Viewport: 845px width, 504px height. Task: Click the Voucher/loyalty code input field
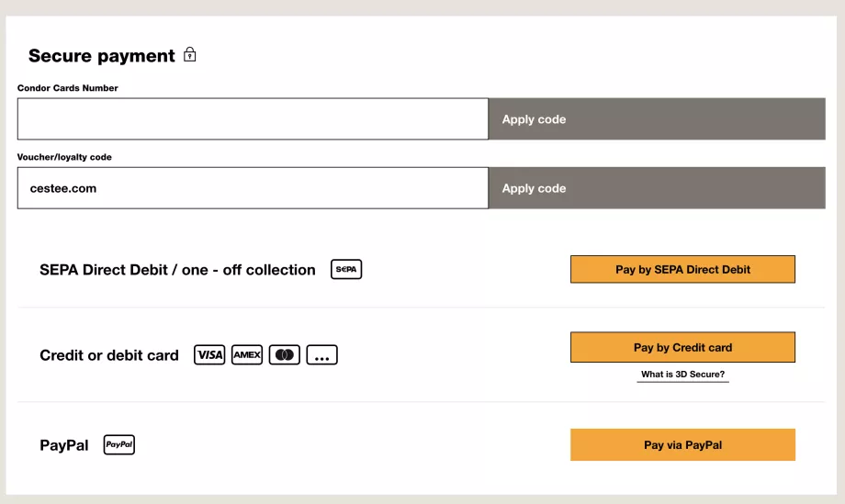tap(253, 188)
